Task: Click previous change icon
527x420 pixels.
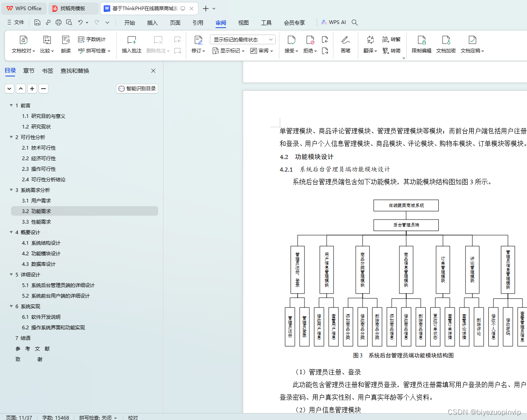Action: 325,39
